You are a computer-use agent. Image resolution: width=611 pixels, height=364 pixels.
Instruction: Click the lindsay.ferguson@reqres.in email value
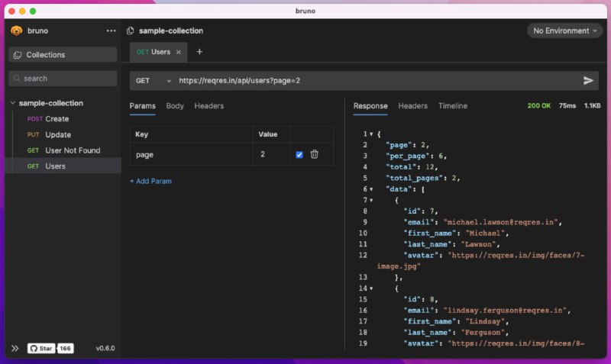click(505, 311)
